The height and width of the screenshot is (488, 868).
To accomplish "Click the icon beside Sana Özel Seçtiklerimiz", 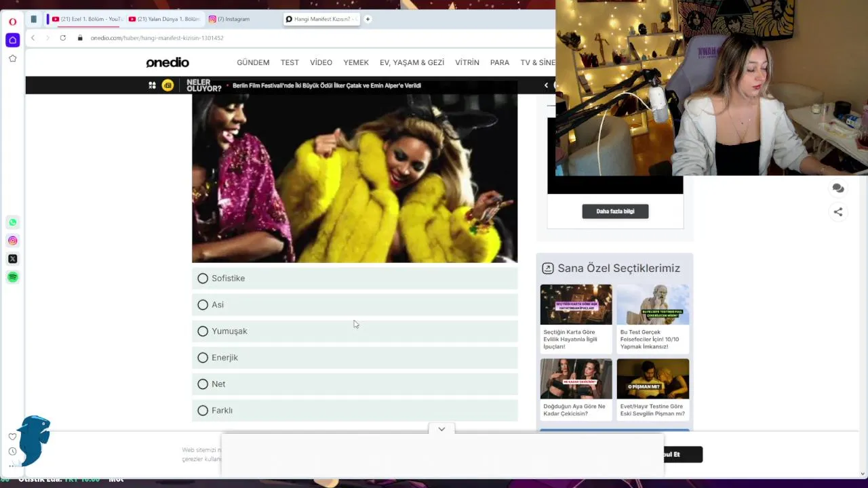I will [548, 268].
